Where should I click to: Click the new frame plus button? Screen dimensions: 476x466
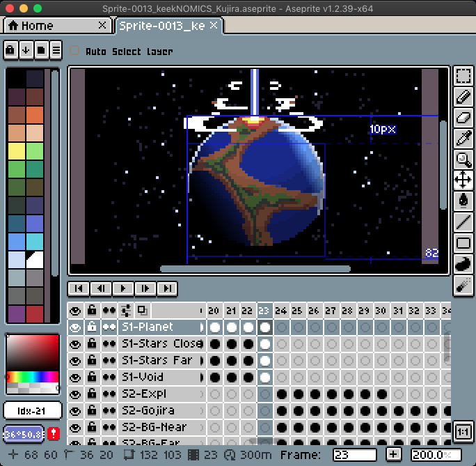(393, 454)
